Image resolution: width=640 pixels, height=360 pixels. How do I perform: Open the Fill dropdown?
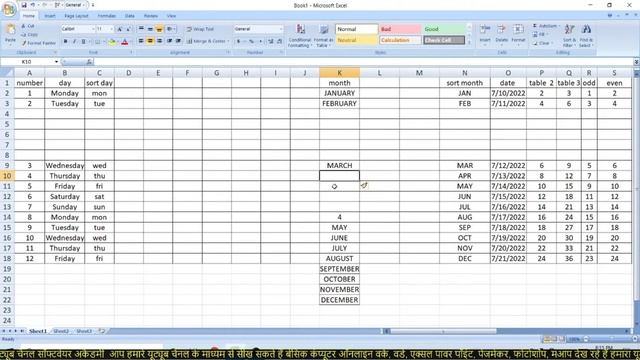540,35
